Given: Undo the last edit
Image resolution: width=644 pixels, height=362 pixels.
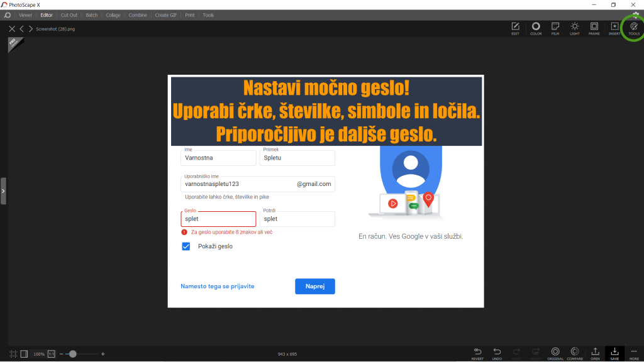Looking at the screenshot, I should point(497,353).
